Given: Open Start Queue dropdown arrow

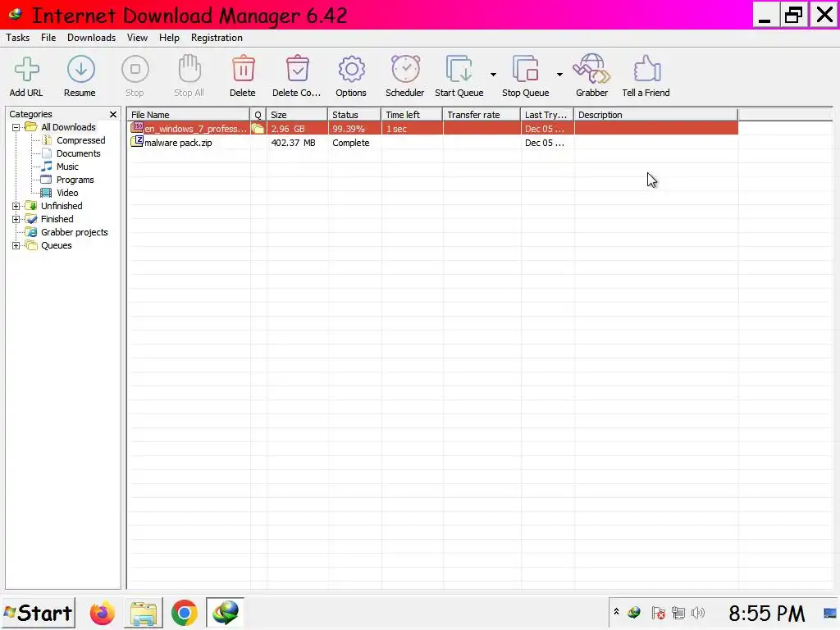Looking at the screenshot, I should pyautogui.click(x=493, y=75).
